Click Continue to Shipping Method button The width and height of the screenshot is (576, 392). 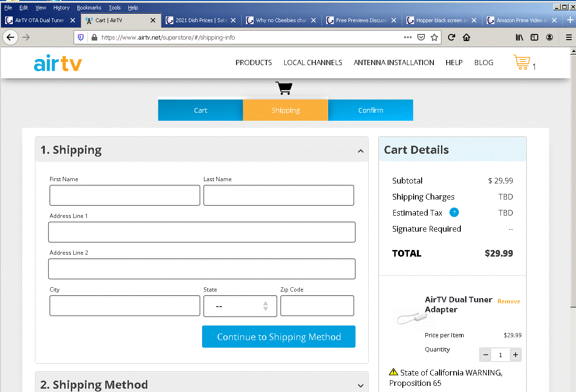click(279, 337)
